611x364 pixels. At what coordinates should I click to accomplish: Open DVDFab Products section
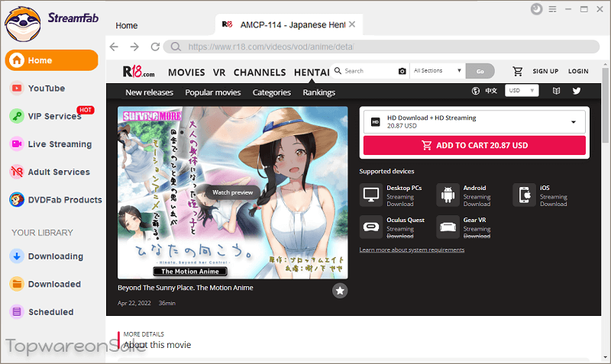pos(56,200)
